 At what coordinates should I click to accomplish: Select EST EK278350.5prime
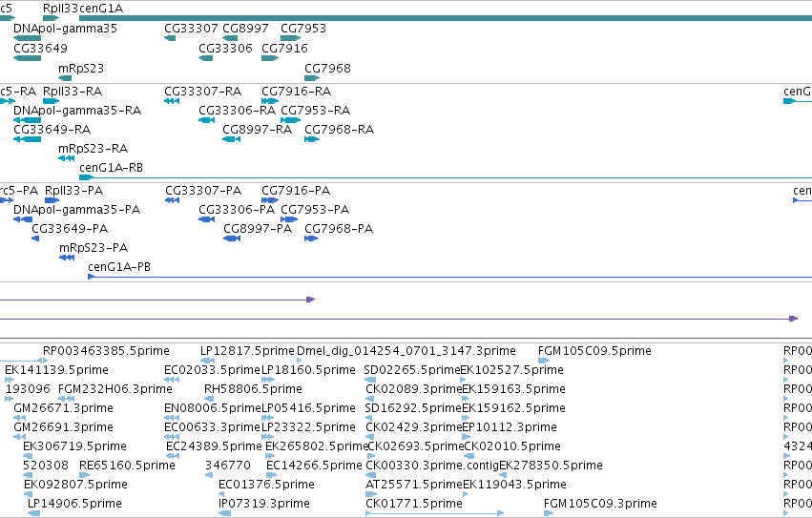click(502, 475)
